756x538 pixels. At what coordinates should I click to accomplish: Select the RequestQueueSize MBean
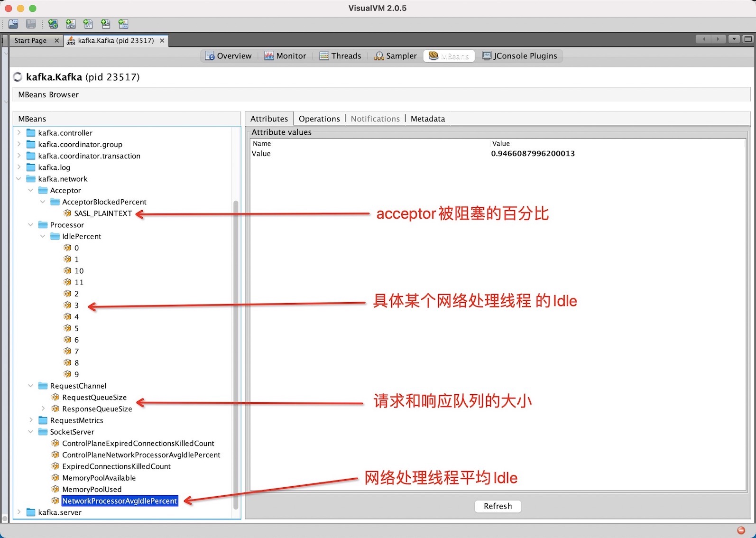(x=94, y=398)
